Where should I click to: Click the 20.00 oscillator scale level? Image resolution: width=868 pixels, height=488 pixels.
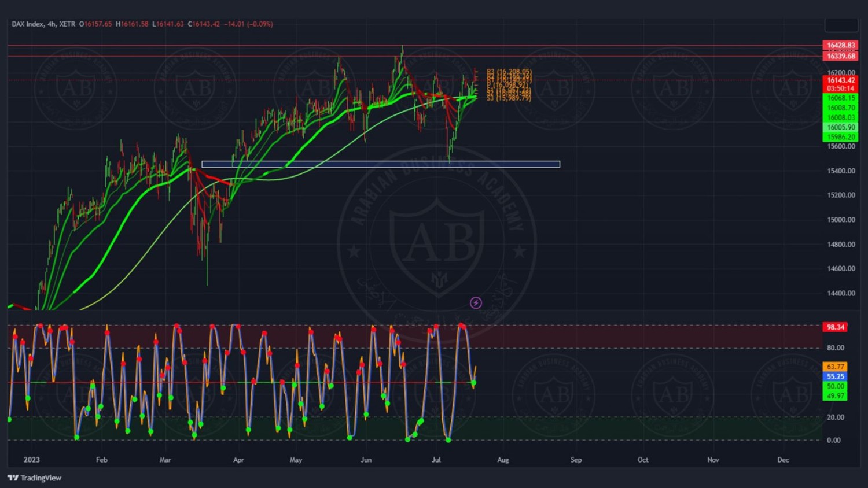(836, 417)
